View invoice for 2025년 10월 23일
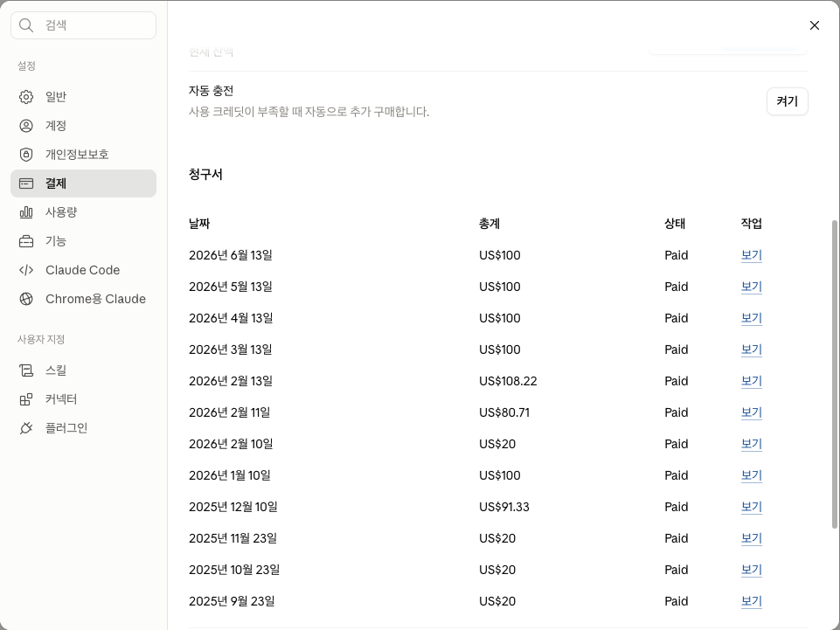The image size is (840, 630). (751, 570)
